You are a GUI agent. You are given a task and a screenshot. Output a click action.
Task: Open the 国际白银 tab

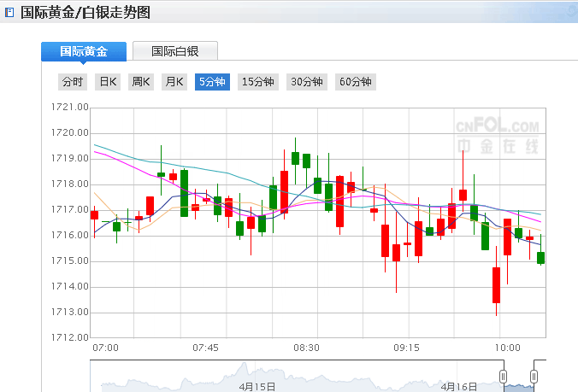(175, 51)
